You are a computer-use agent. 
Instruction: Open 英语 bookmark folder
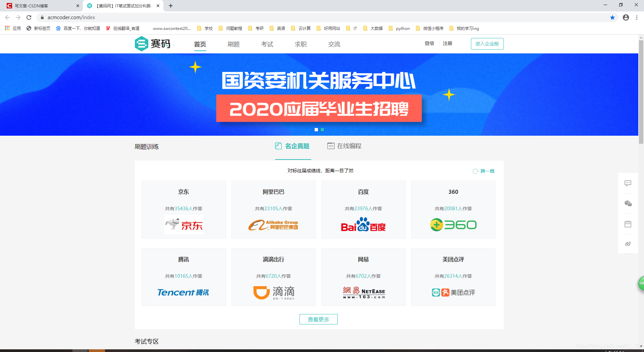pyautogui.click(x=277, y=28)
